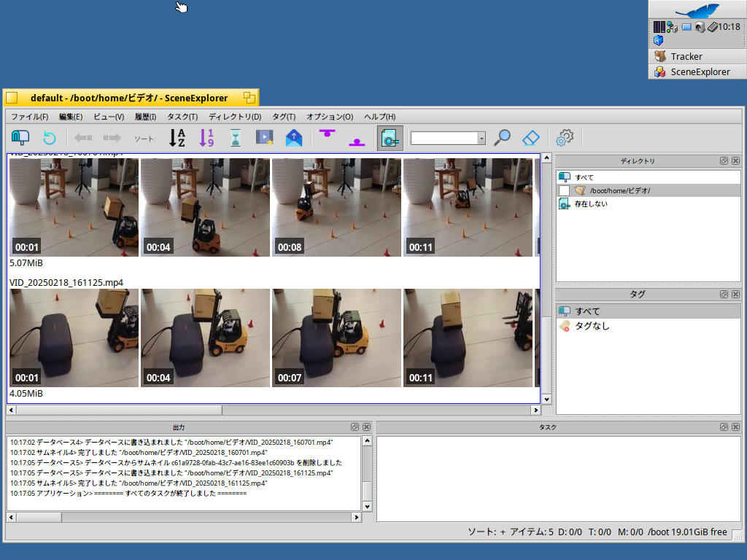Select 00:01 thumbnail of VID_20250218_161125.mp4
Viewport: 747px width, 560px height.
coord(74,338)
